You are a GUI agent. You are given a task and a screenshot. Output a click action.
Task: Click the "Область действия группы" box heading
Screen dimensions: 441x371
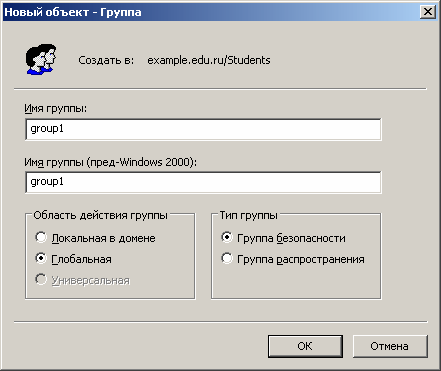click(100, 215)
